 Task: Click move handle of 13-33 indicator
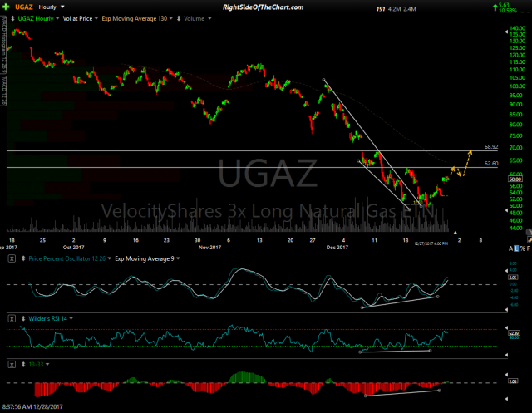point(23,365)
